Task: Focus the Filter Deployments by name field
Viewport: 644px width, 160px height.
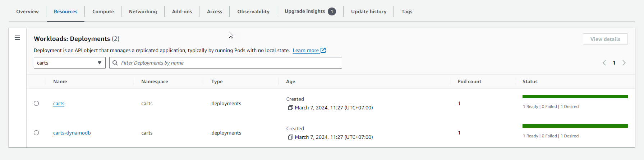Action: (226, 63)
